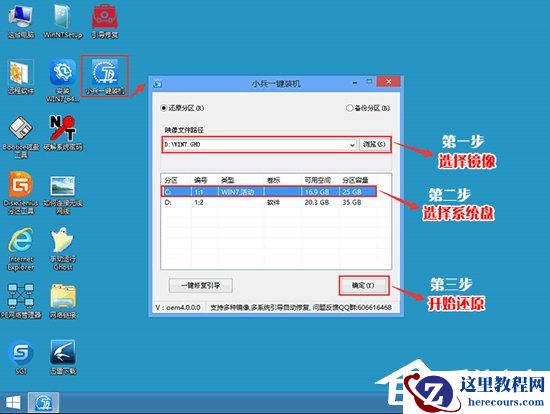Viewport: 550px width, 414px height.
Task: Click the 卷标 column header
Action: click(274, 180)
